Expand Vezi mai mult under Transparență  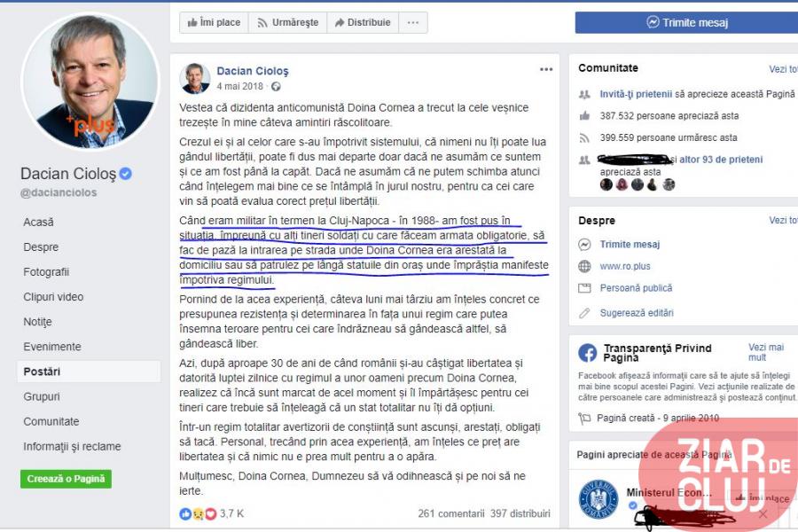coord(765,352)
